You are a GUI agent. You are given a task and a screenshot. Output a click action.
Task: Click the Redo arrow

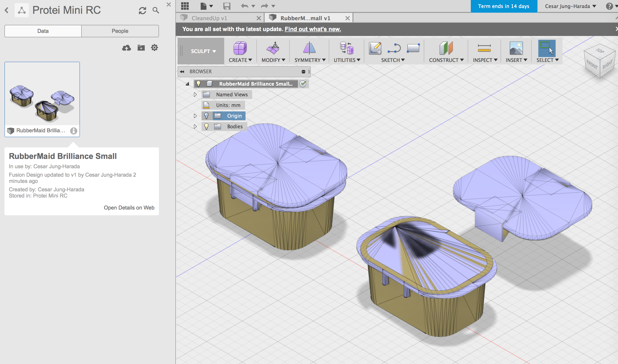pyautogui.click(x=264, y=6)
